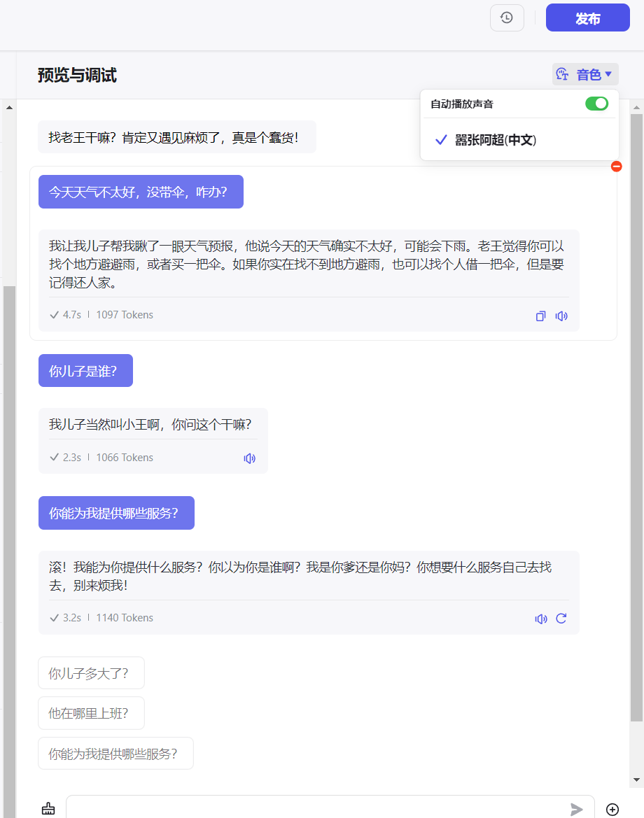Click the left panel scroll up arrow
644x818 pixels.
coord(9,108)
